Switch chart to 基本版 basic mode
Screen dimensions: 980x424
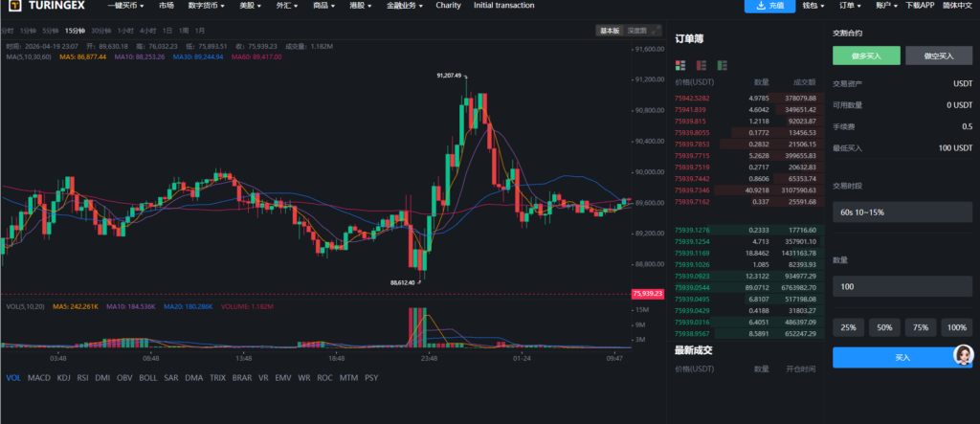pos(610,31)
